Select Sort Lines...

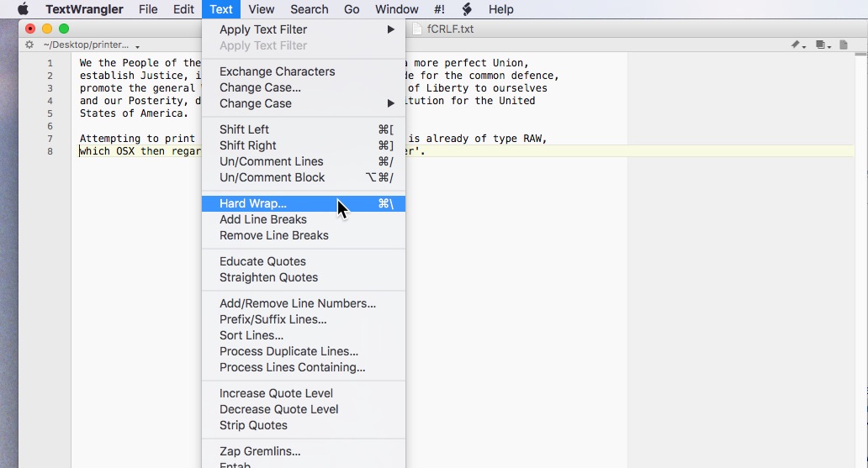click(x=304, y=336)
